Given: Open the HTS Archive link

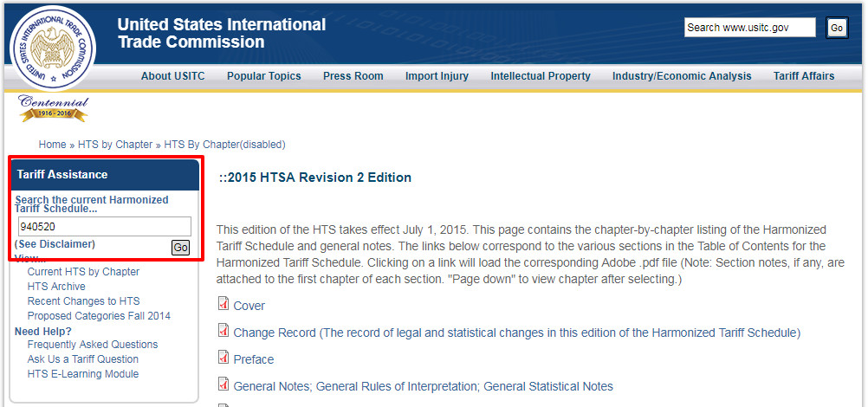Looking at the screenshot, I should [x=56, y=287].
